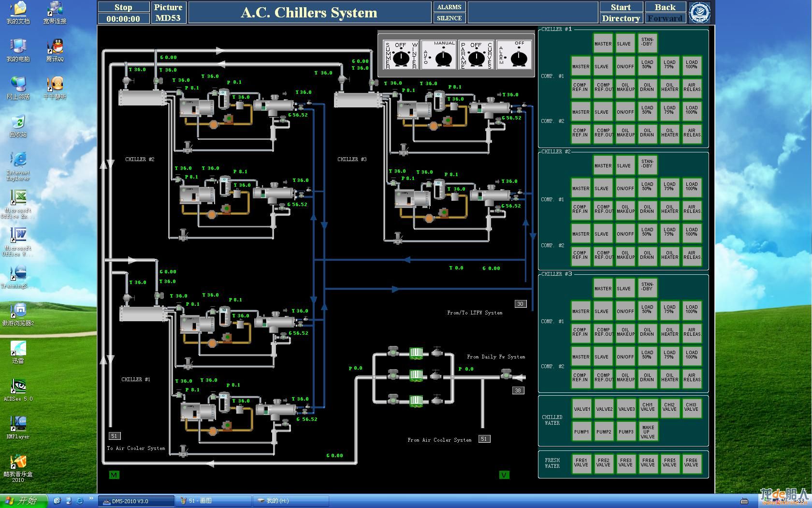This screenshot has width=812, height=508.
Task: Click the Forward navigation button
Action: 665,18
